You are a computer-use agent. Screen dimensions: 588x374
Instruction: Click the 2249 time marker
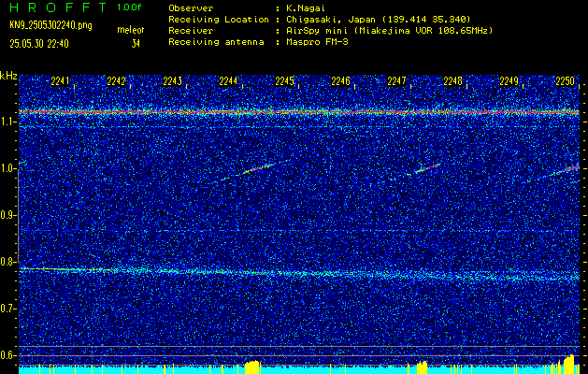[509, 81]
